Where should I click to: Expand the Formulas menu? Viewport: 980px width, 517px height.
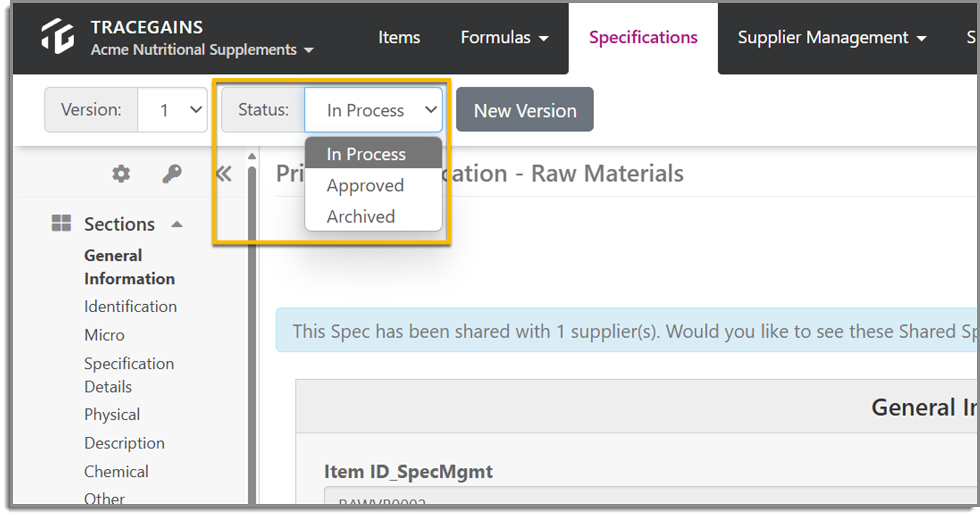[x=505, y=37]
